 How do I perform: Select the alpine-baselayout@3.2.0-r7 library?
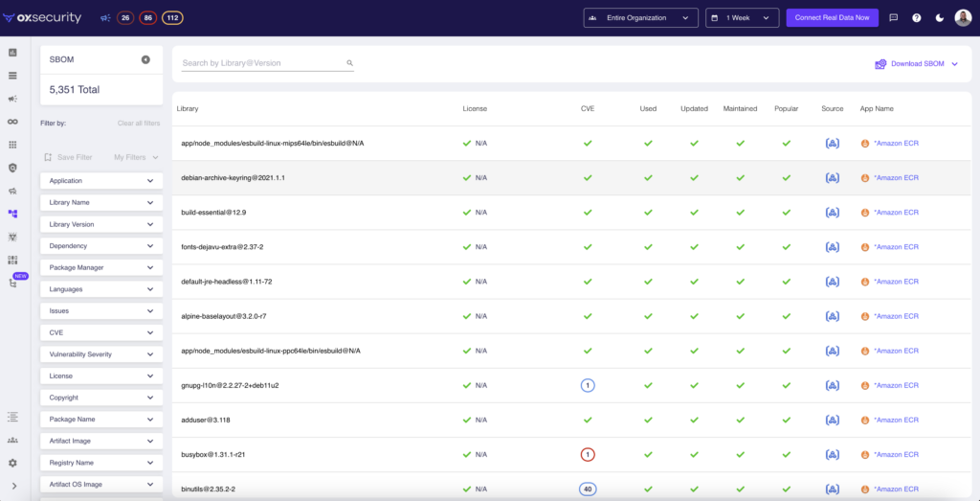224,316
